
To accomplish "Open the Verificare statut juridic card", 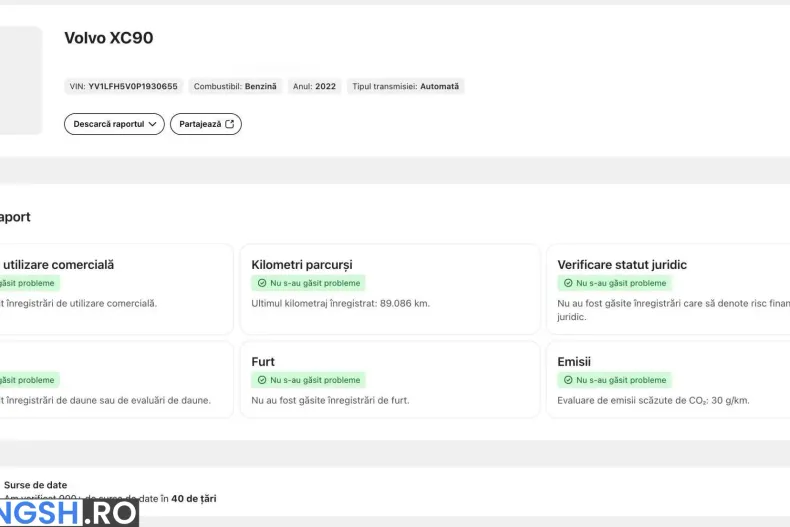I will click(x=668, y=289).
